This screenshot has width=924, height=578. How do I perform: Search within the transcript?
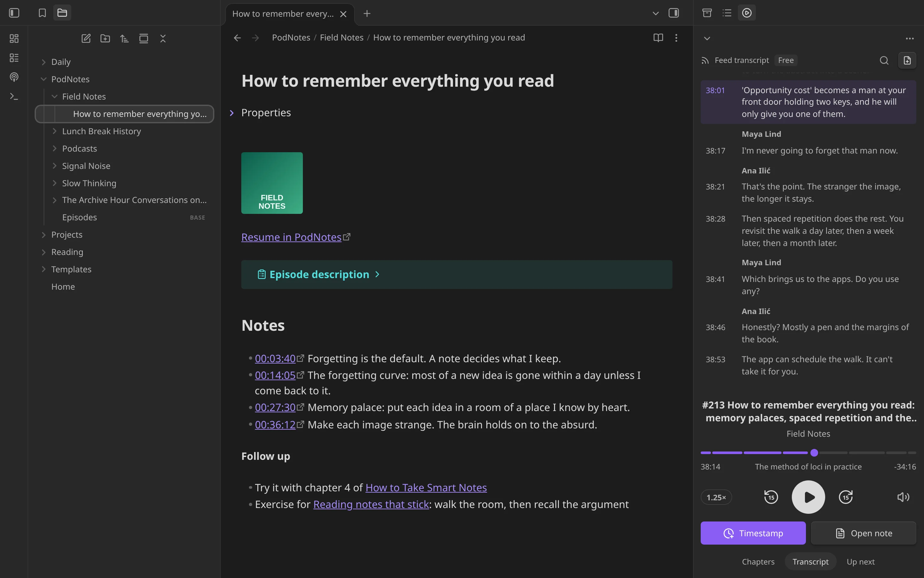click(x=884, y=60)
